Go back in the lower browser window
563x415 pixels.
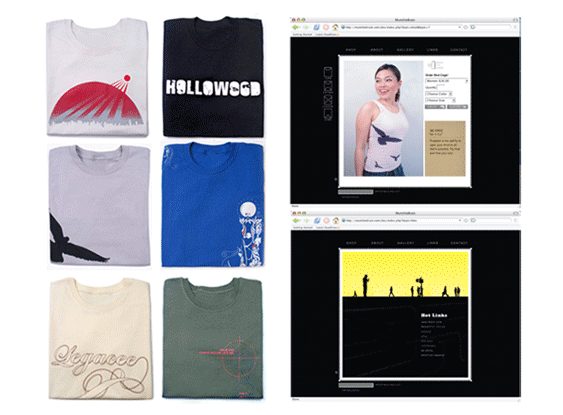296,220
